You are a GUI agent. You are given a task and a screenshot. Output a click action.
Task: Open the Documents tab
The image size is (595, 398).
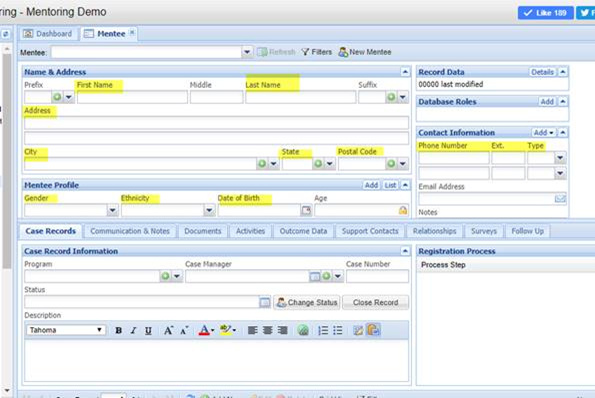point(203,231)
